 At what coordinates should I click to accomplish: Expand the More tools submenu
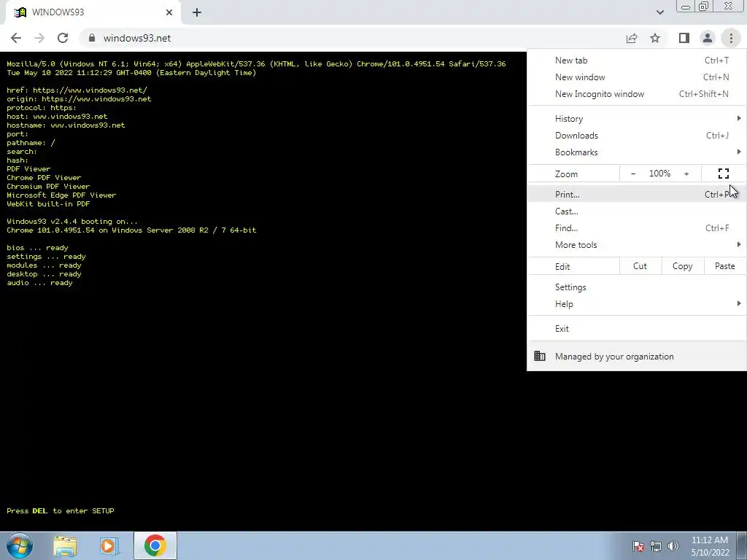click(636, 245)
